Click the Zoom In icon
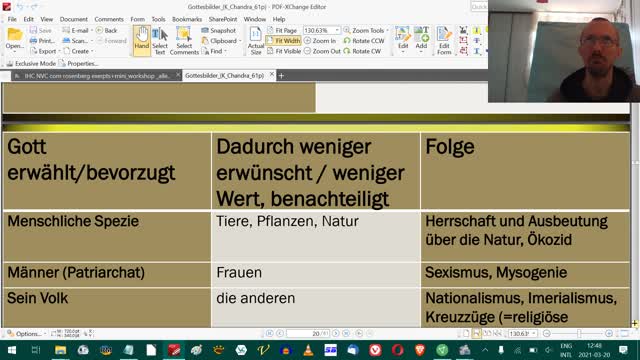 pyautogui.click(x=320, y=41)
